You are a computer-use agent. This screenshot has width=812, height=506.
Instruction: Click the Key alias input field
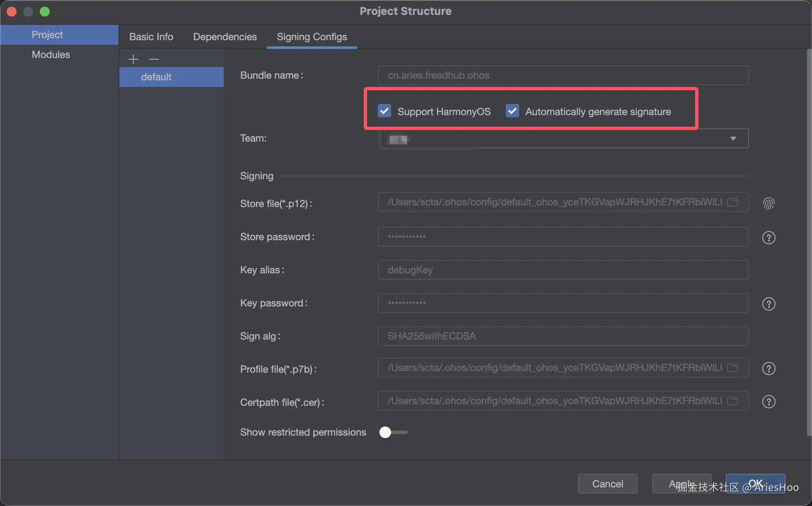pos(563,270)
